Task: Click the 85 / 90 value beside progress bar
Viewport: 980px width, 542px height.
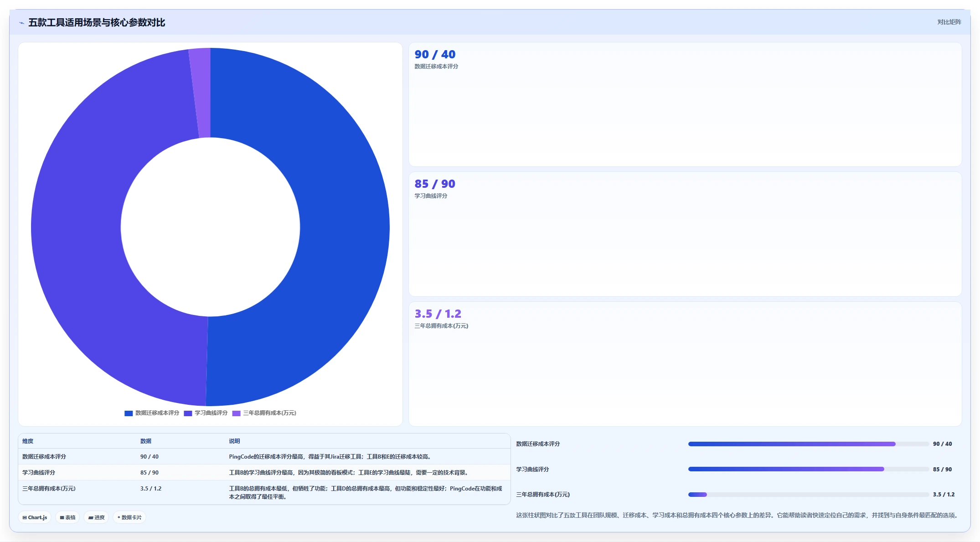Action: click(942, 470)
